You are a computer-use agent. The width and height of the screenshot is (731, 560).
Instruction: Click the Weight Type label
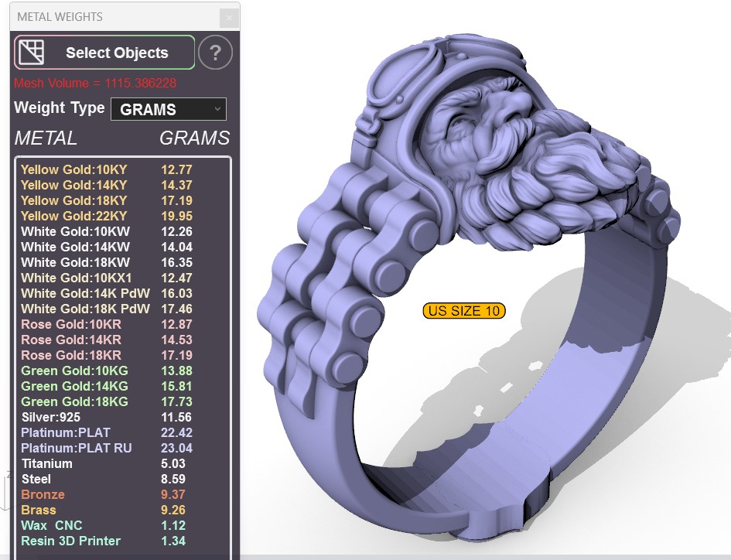[x=60, y=108]
